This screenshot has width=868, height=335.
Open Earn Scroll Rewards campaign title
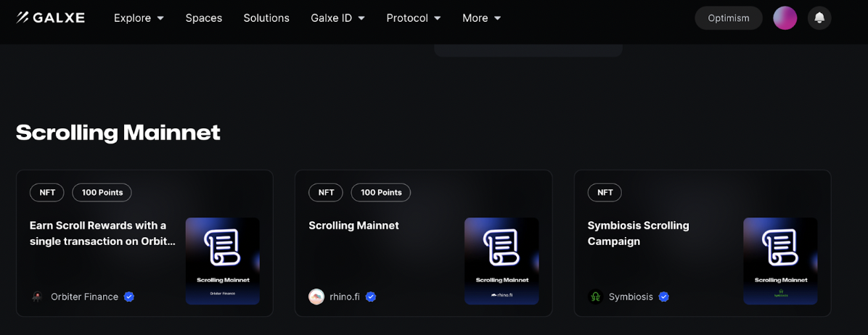click(102, 233)
